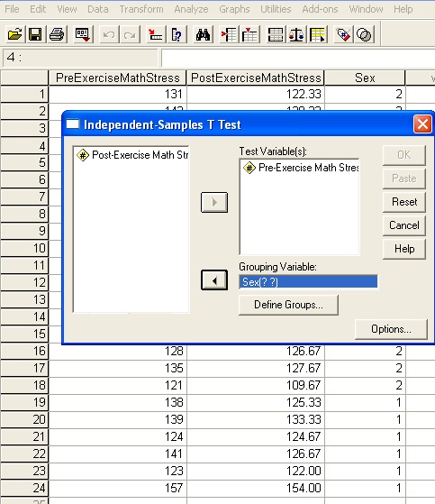Click the Reset button in dialog
This screenshot has height=504, width=435.
pyautogui.click(x=404, y=202)
